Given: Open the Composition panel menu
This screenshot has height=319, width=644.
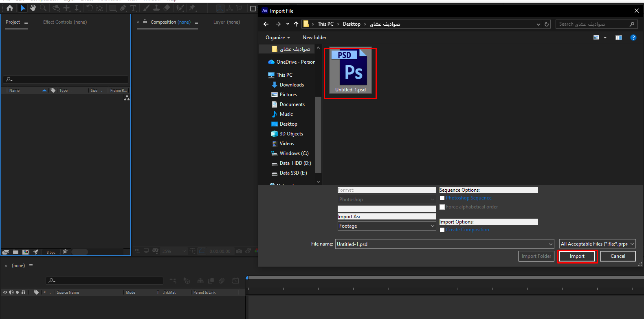Looking at the screenshot, I should (196, 22).
